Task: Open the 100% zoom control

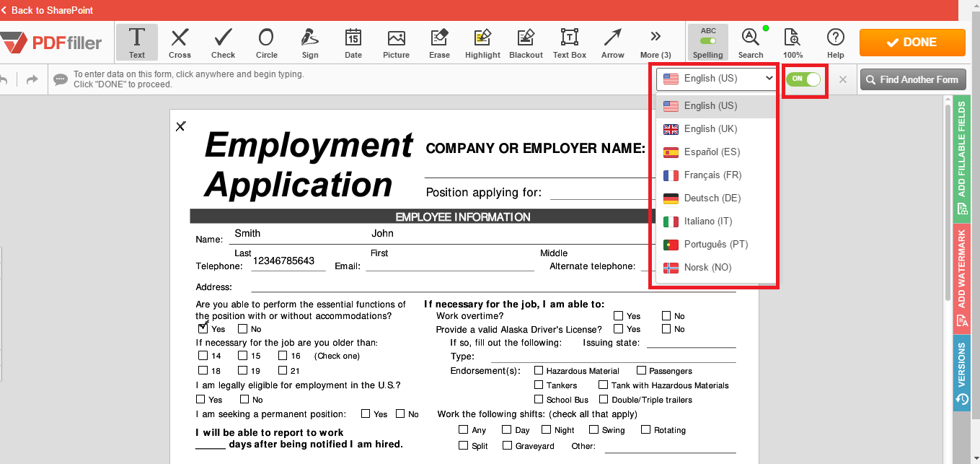Action: 793,43
